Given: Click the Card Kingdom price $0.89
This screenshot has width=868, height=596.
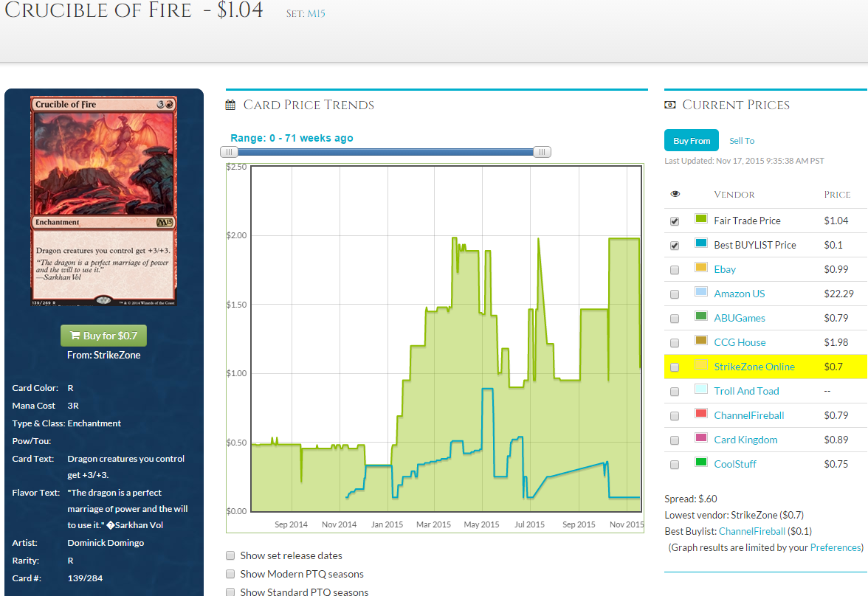Looking at the screenshot, I should [x=836, y=440].
